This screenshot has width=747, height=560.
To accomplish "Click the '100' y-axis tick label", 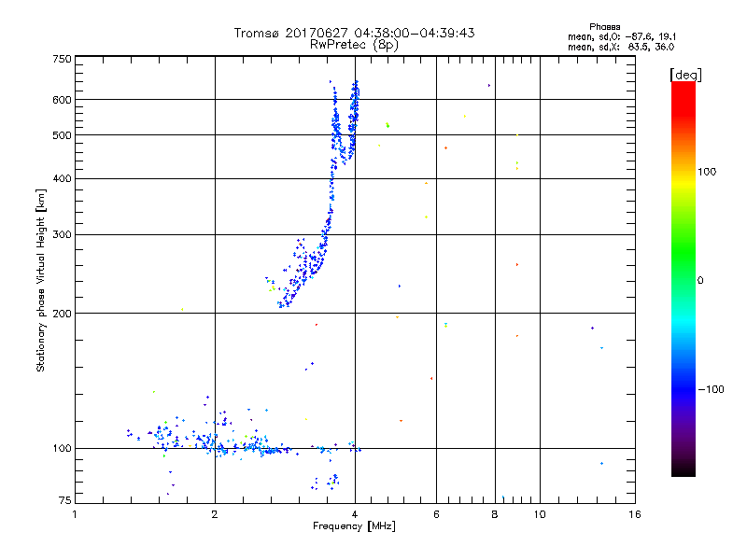I will pos(62,449).
